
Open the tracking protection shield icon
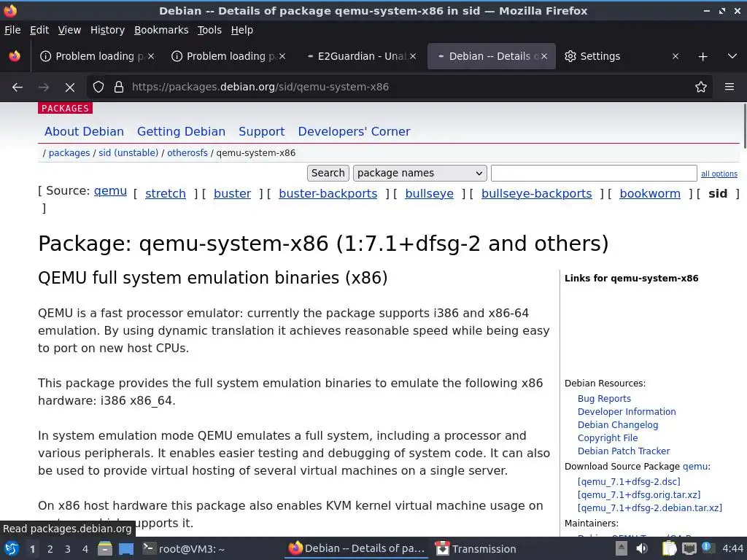click(98, 87)
